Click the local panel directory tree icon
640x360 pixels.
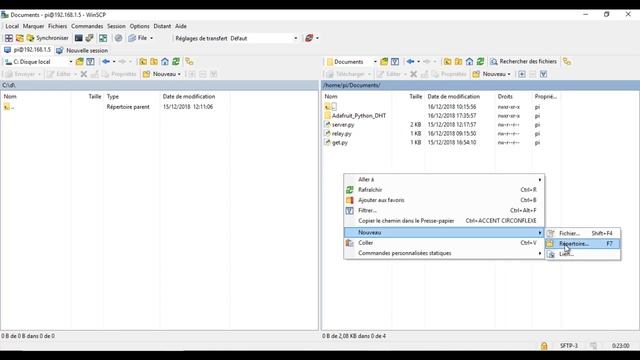pyautogui.click(x=189, y=62)
